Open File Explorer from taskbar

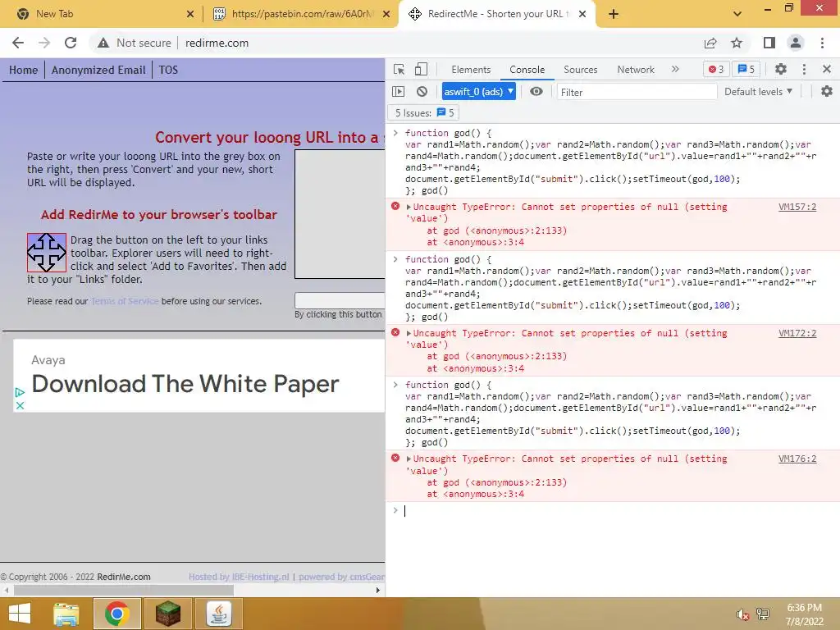(x=66, y=614)
